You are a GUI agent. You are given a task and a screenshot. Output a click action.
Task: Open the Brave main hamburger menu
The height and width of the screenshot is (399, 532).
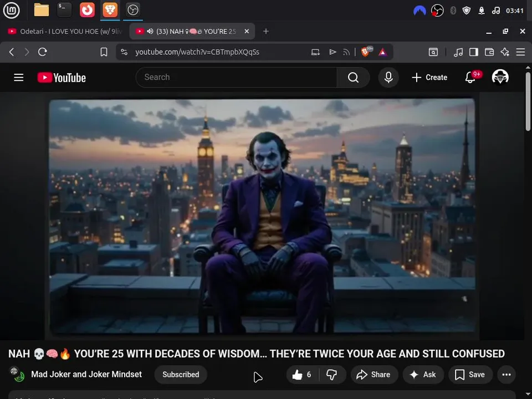click(x=520, y=52)
